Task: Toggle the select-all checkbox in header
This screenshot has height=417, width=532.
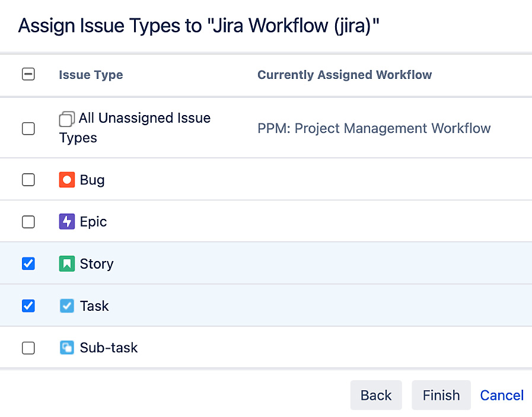Action: (x=28, y=75)
